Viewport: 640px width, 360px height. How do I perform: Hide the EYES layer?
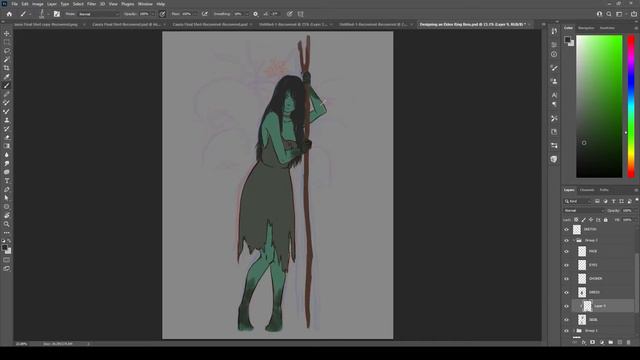(x=567, y=265)
